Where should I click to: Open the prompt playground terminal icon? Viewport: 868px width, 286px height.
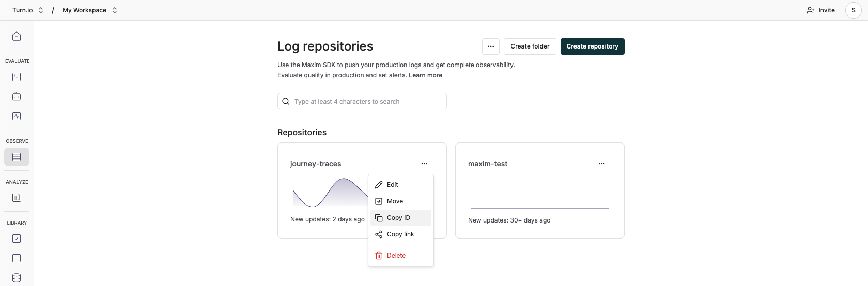17,77
